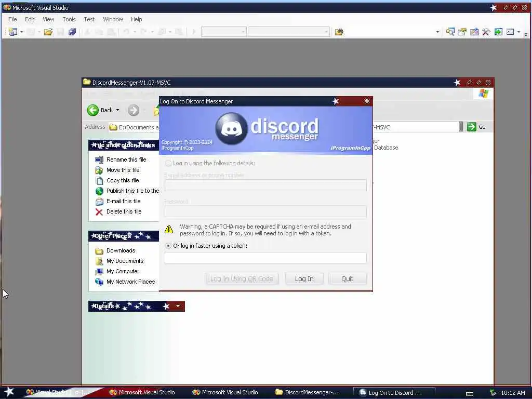The image size is (532, 399).
Task: Open the solution configuration combo box
Action: click(223, 32)
